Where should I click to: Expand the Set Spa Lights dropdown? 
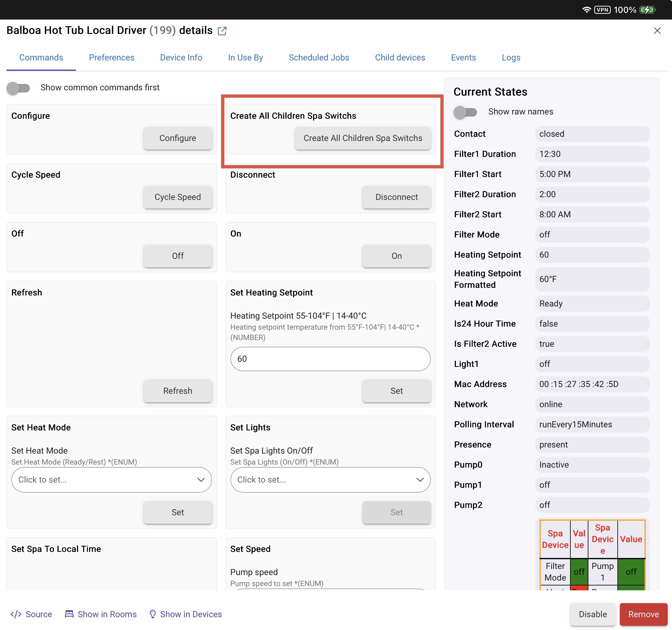[330, 480]
